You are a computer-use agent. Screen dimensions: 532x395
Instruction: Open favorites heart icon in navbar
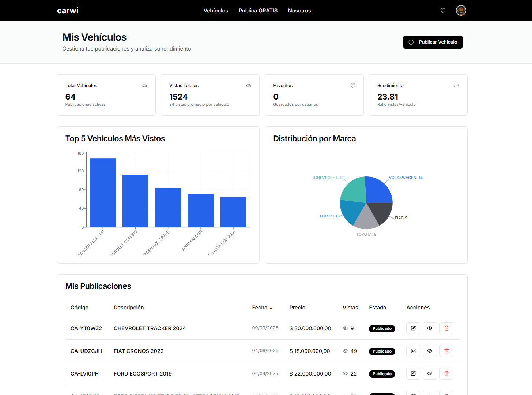[443, 11]
